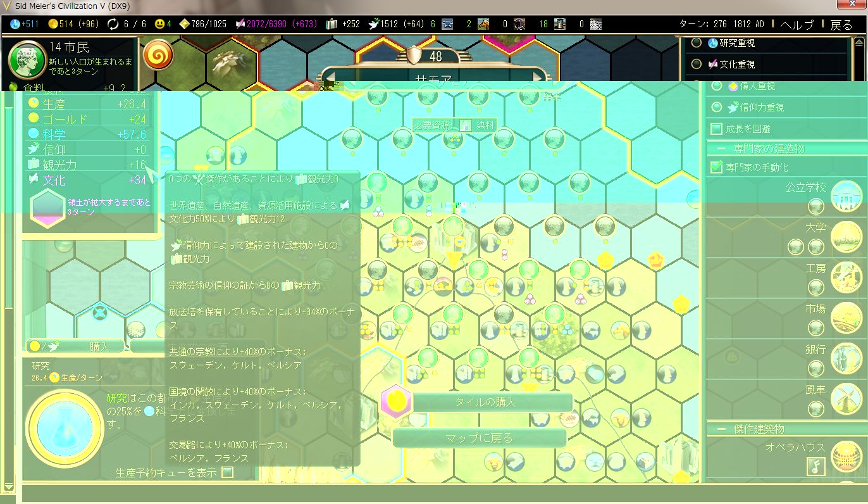Click the return to map (マップに戻る) button
The image size is (868, 504).
click(479, 438)
